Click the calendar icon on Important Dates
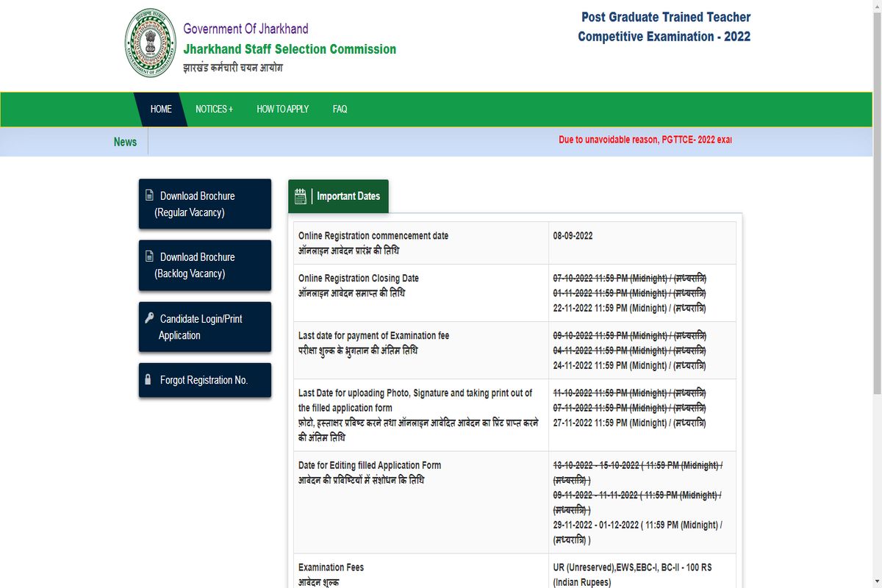882x588 pixels. [300, 196]
